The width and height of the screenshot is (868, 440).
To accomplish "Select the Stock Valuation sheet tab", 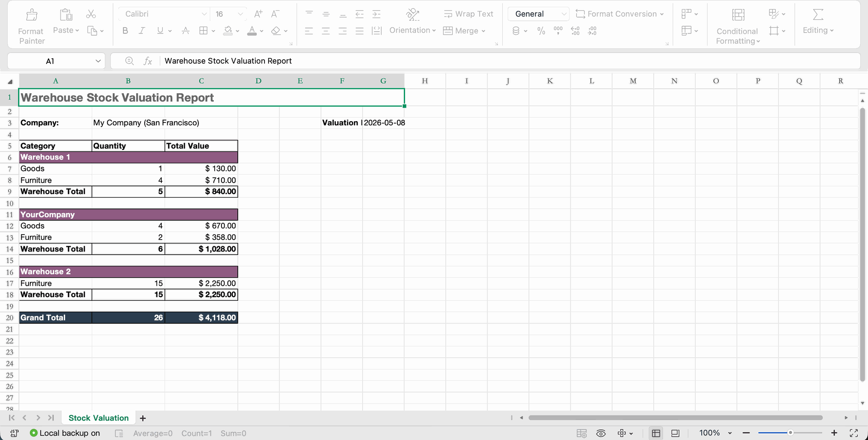I will [x=99, y=418].
